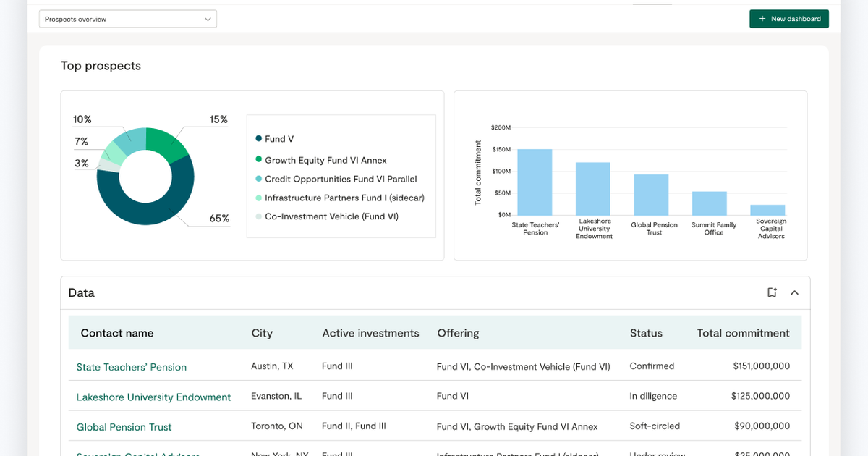The height and width of the screenshot is (456, 868).
Task: Click the Soft-circled status cell
Action: click(x=655, y=426)
